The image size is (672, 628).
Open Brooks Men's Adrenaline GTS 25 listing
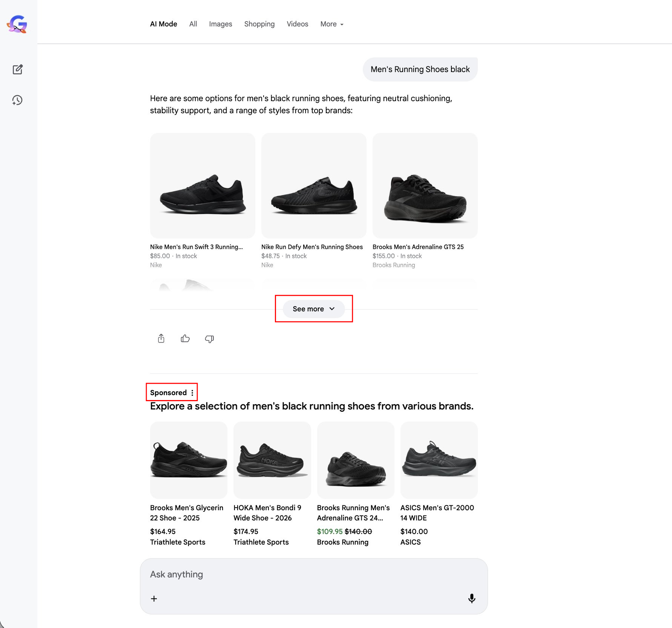[418, 247]
